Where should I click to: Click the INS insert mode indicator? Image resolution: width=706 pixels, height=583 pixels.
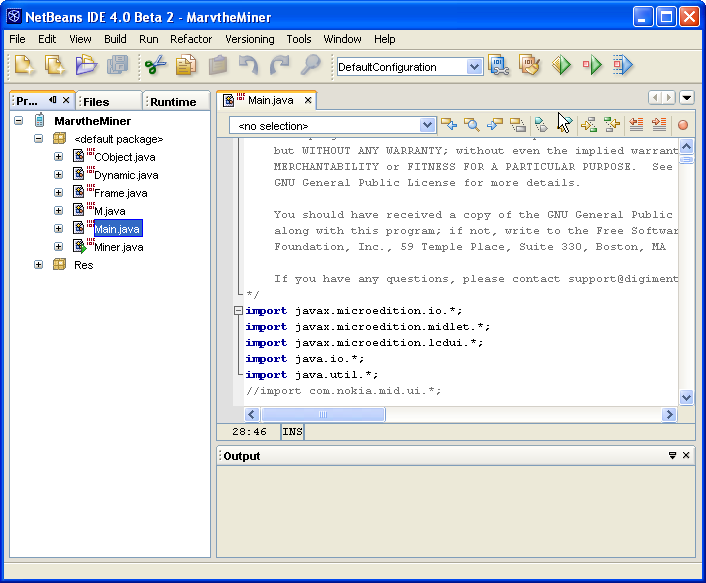click(x=292, y=432)
